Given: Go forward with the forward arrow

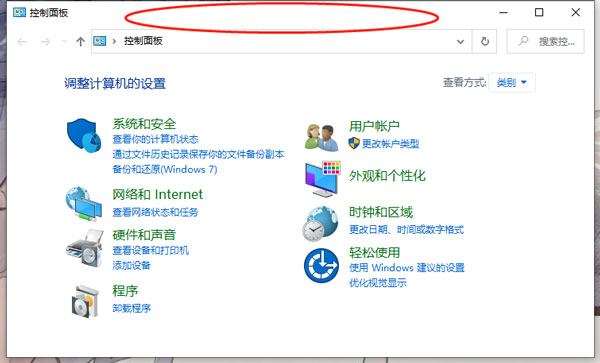Looking at the screenshot, I should tap(45, 41).
